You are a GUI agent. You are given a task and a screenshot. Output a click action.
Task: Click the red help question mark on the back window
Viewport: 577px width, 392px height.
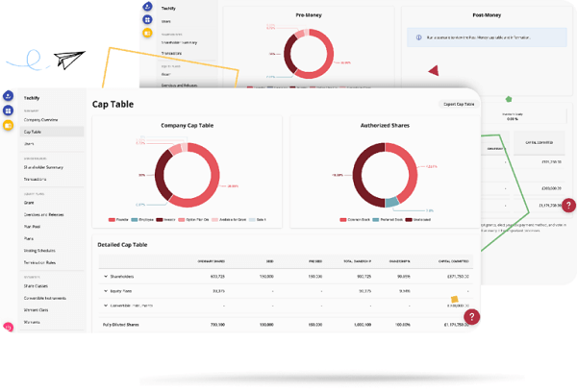569,205
